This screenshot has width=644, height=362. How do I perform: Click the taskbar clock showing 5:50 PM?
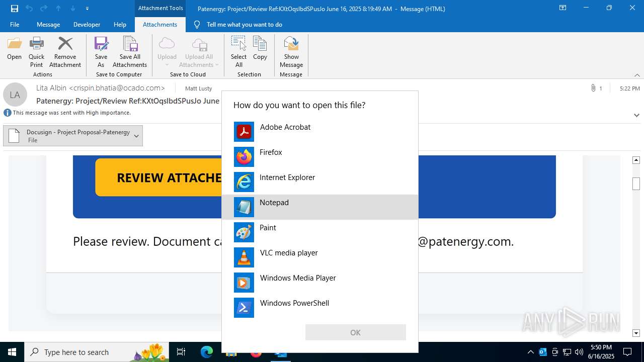(x=601, y=352)
